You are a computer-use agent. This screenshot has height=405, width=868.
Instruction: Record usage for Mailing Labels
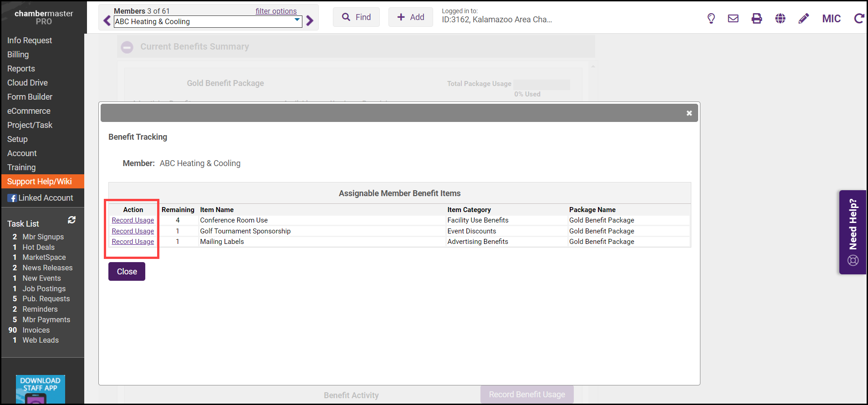tap(133, 242)
